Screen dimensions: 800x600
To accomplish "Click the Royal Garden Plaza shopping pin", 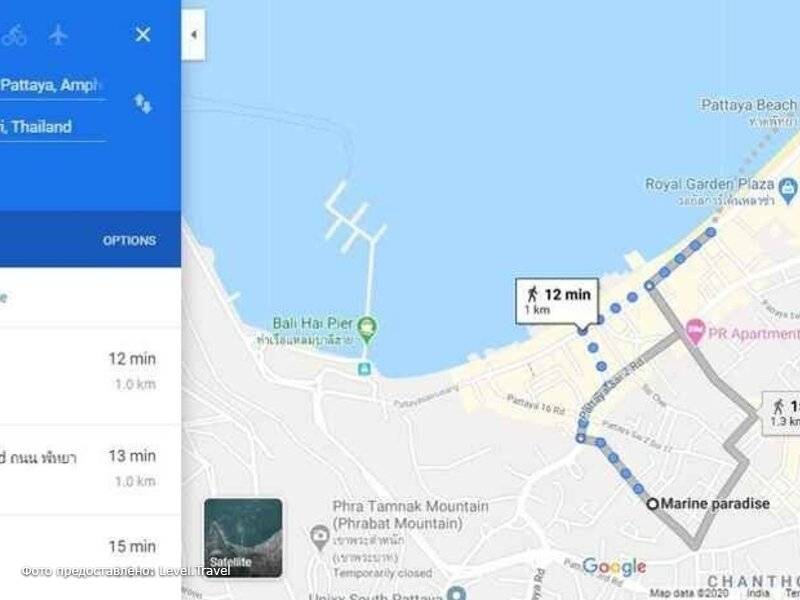I will (788, 189).
